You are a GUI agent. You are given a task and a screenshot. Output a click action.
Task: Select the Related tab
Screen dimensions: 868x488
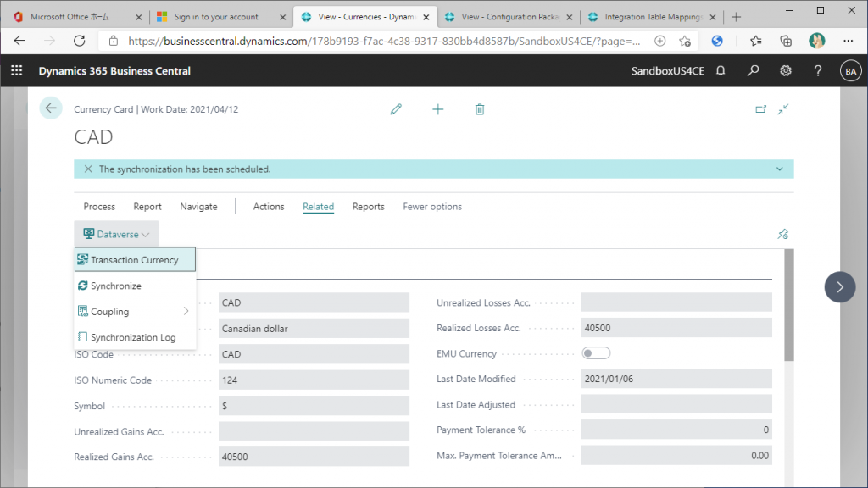[319, 207]
